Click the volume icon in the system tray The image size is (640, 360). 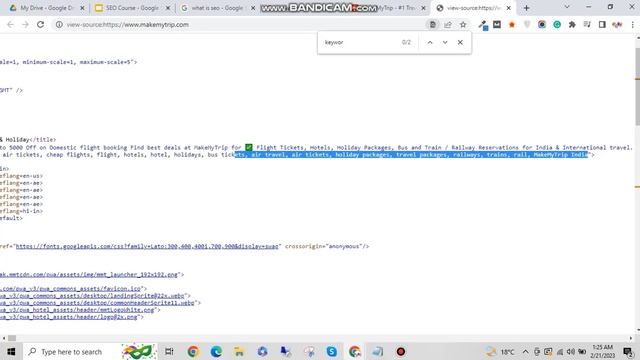coord(571,352)
